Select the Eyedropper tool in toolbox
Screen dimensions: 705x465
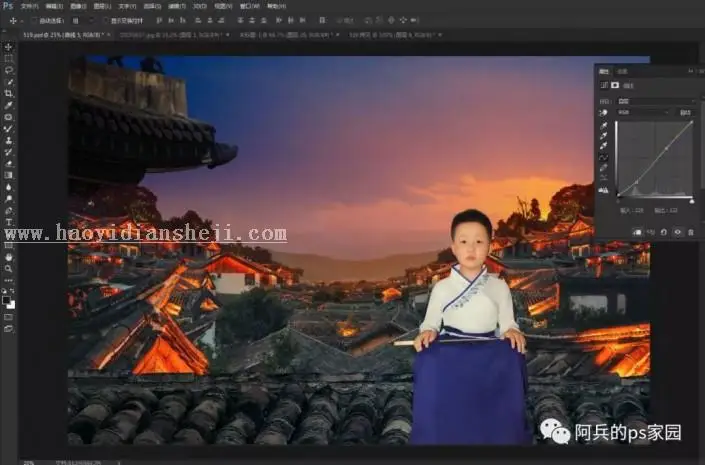(x=9, y=105)
